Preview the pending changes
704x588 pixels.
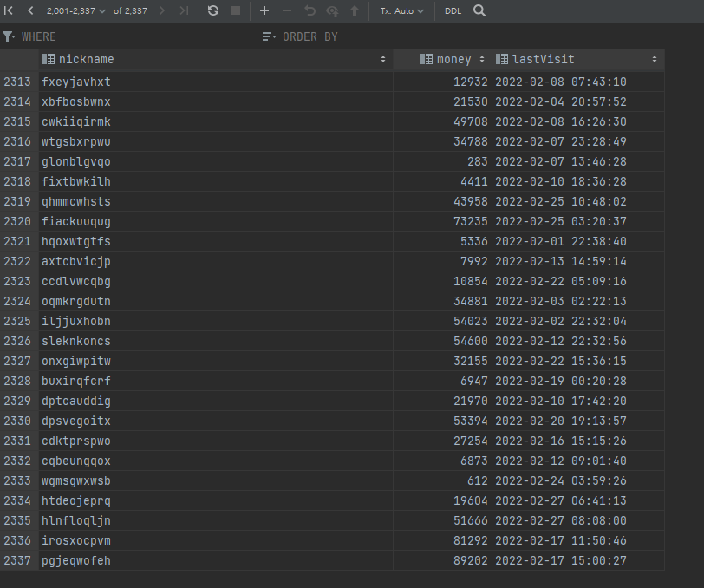332,10
